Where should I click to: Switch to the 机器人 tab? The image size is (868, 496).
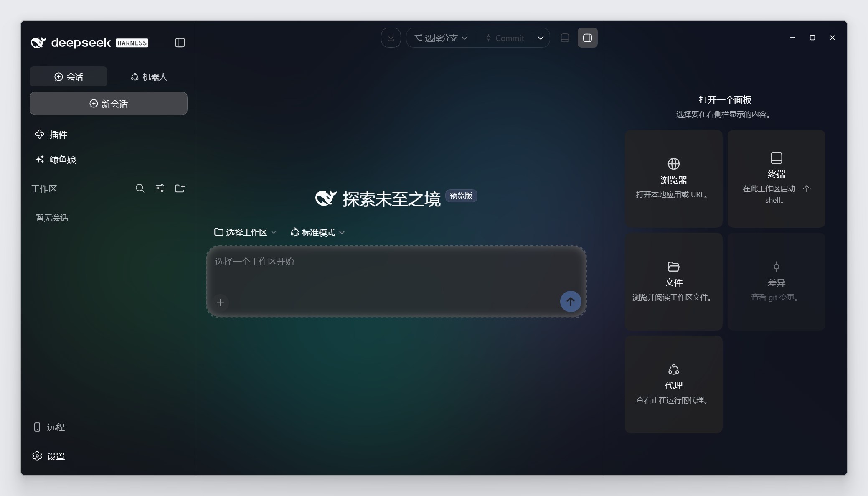pyautogui.click(x=149, y=76)
